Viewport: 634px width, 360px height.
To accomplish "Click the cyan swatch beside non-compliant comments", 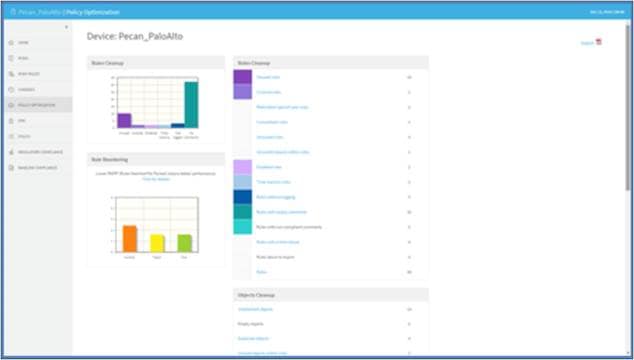I will point(243,227).
